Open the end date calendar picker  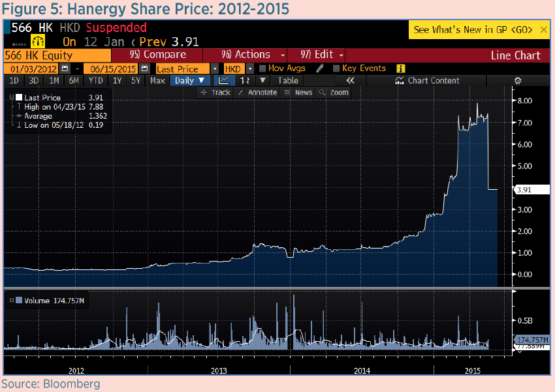(144, 68)
